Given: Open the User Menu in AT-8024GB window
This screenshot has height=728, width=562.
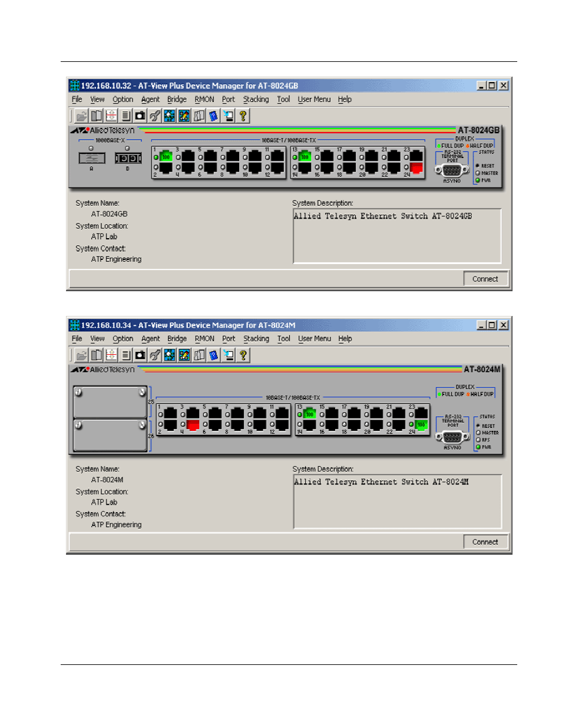Looking at the screenshot, I should [x=314, y=100].
